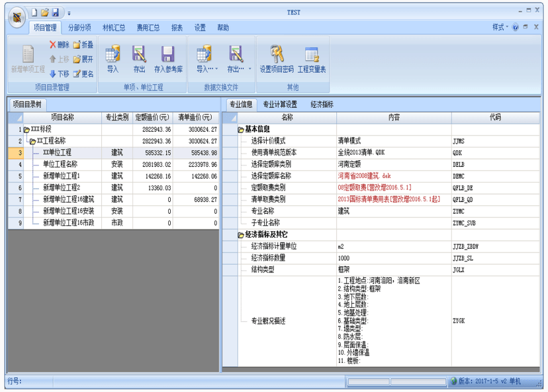This screenshot has height=392, width=548.
Task: Select the 单位工程名称 row in project tree
Action: coord(114,164)
